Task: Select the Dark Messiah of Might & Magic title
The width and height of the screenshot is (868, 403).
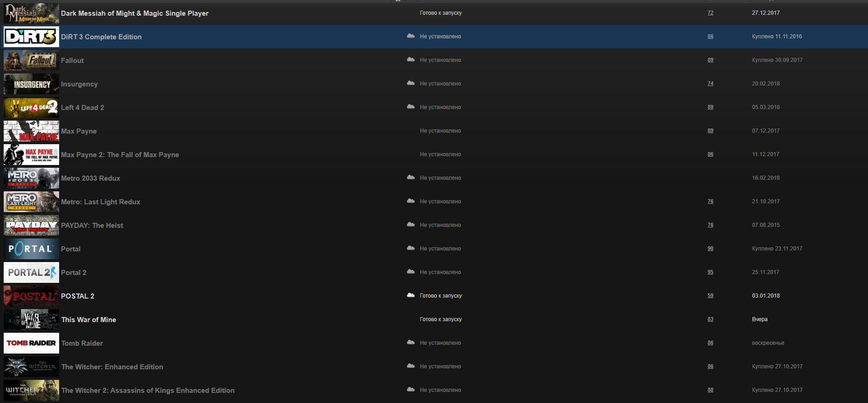Action: (134, 13)
